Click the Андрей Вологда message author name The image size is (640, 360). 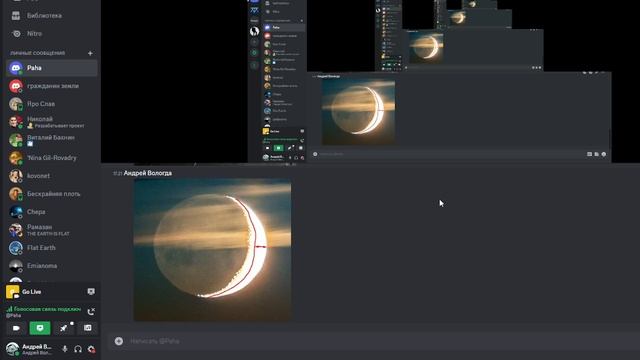click(148, 173)
